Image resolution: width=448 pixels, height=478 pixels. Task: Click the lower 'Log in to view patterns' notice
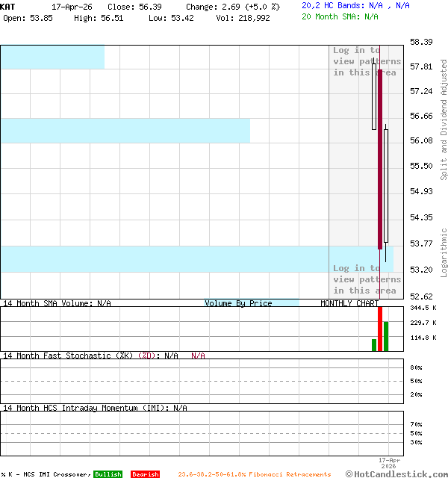367,279
